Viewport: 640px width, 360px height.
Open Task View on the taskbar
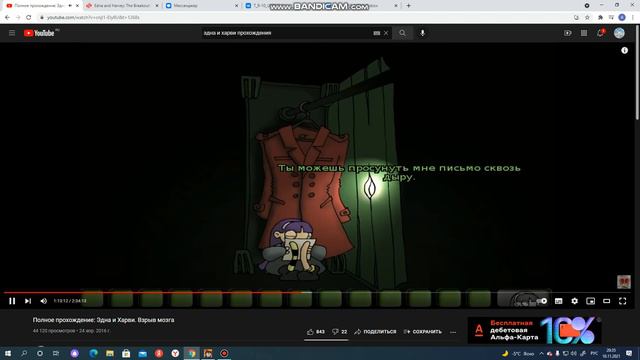[56, 353]
